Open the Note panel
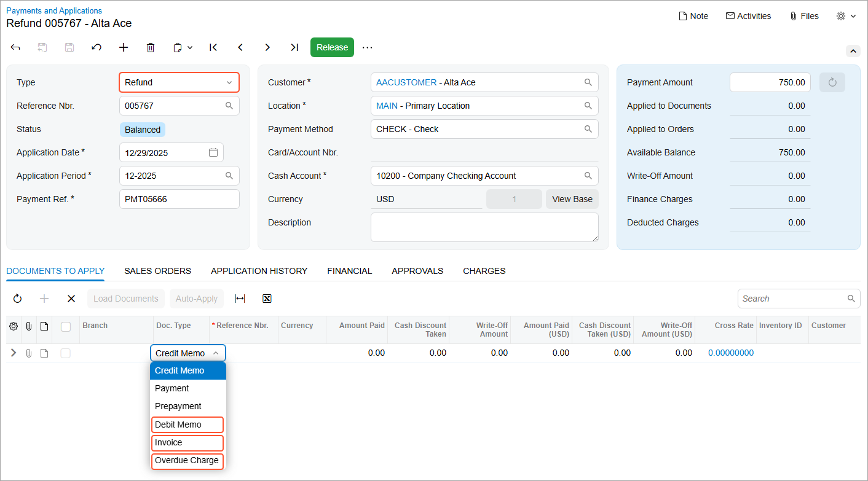Viewport: 868px width, 481px height. click(x=693, y=16)
